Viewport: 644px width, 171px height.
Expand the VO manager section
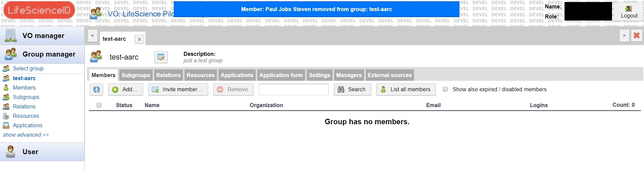pyautogui.click(x=42, y=36)
